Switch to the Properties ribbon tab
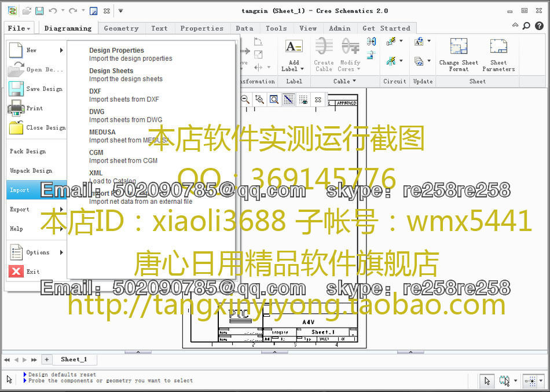 (x=201, y=28)
